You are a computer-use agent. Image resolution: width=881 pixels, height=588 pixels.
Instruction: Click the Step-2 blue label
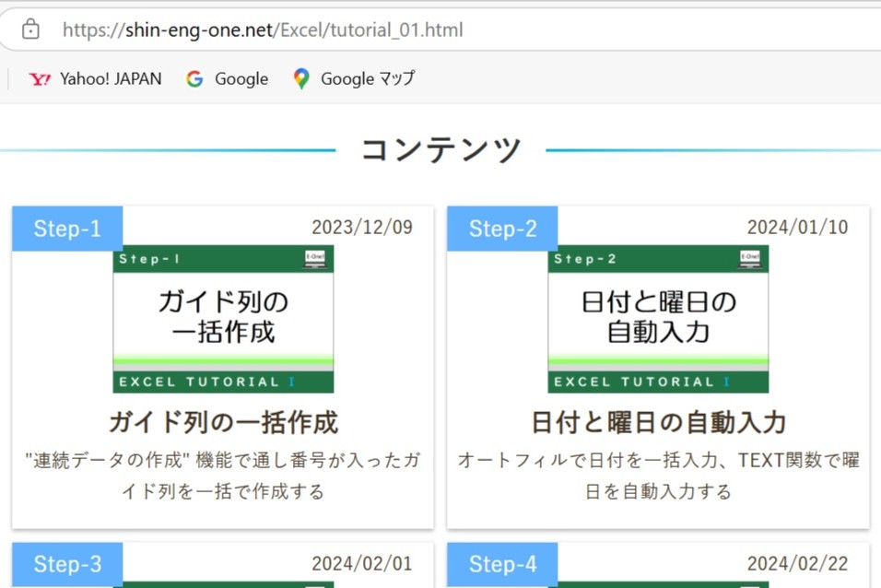point(502,229)
